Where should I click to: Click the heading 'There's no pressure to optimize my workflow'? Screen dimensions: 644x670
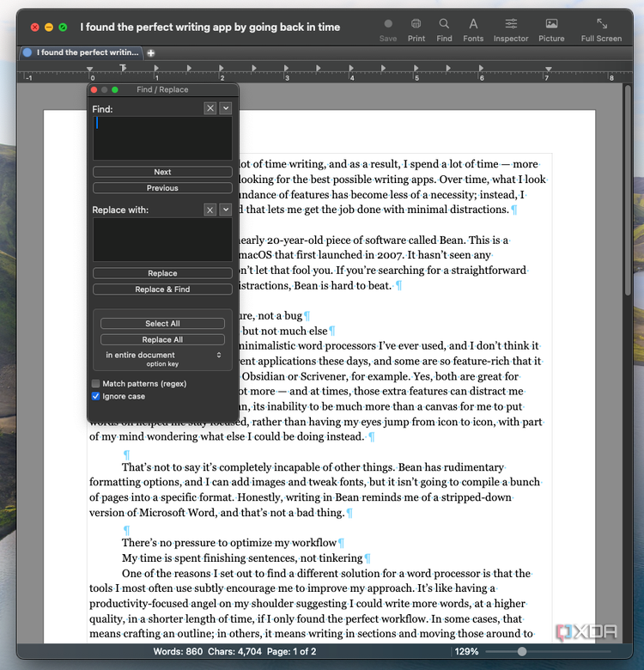pyautogui.click(x=229, y=543)
